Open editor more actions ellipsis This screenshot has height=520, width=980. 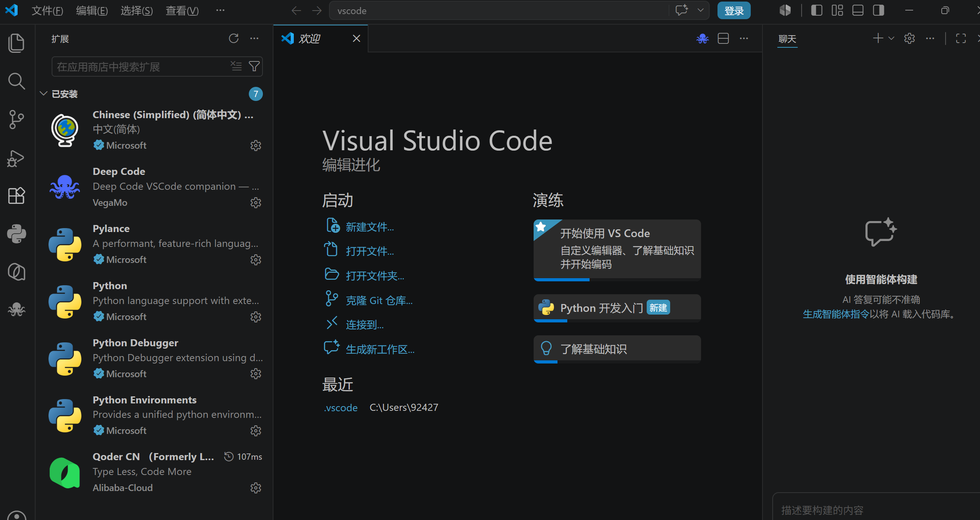pyautogui.click(x=744, y=38)
